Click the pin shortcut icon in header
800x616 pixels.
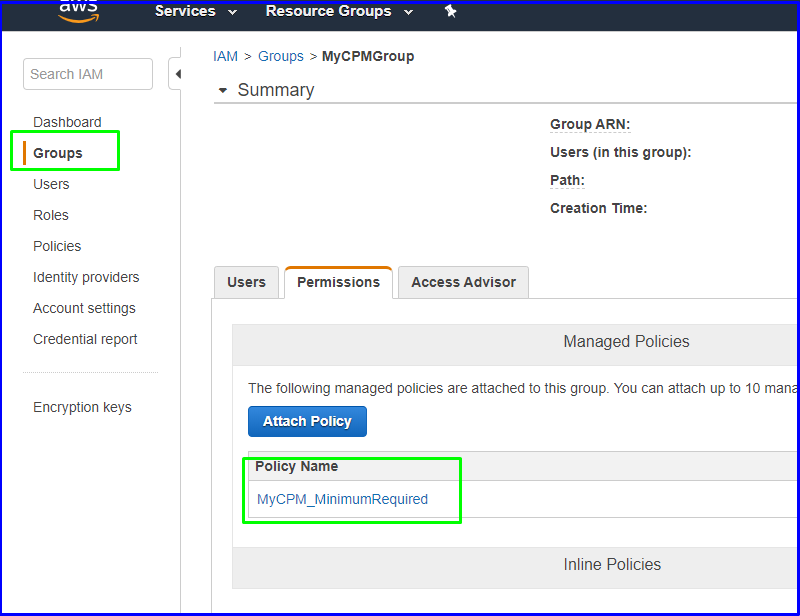[451, 11]
